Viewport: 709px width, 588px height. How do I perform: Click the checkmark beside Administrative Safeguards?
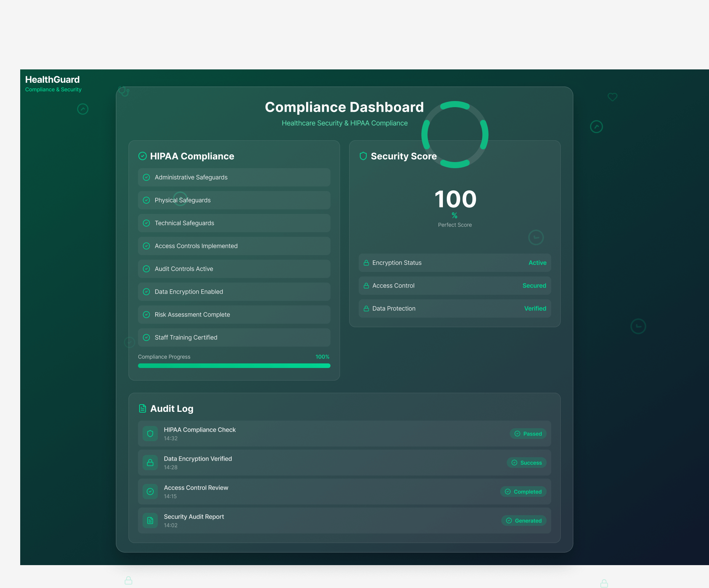click(x=146, y=177)
